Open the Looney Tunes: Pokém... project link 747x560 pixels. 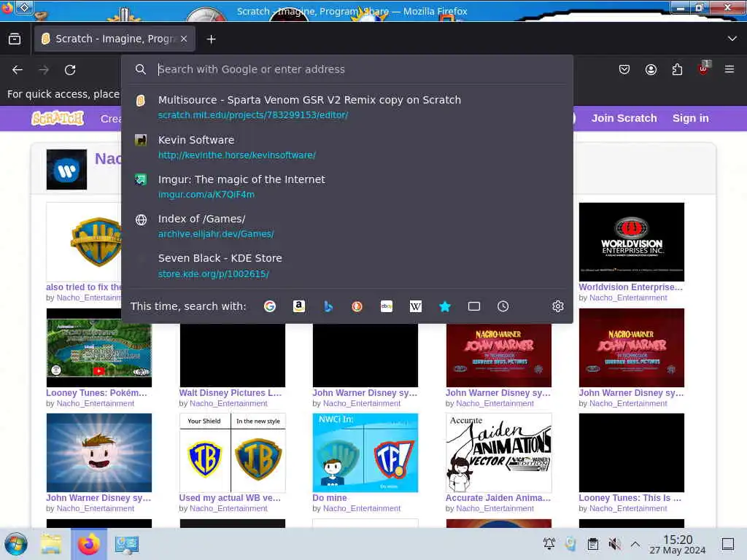pos(96,393)
